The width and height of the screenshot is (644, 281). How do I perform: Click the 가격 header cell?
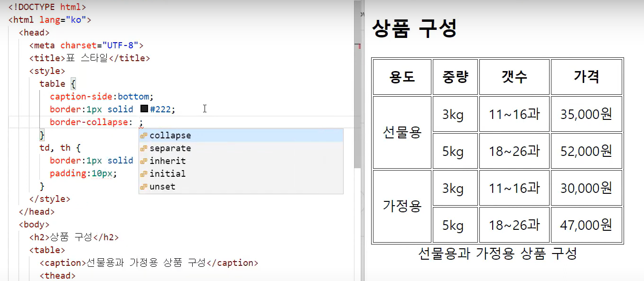[x=587, y=77]
